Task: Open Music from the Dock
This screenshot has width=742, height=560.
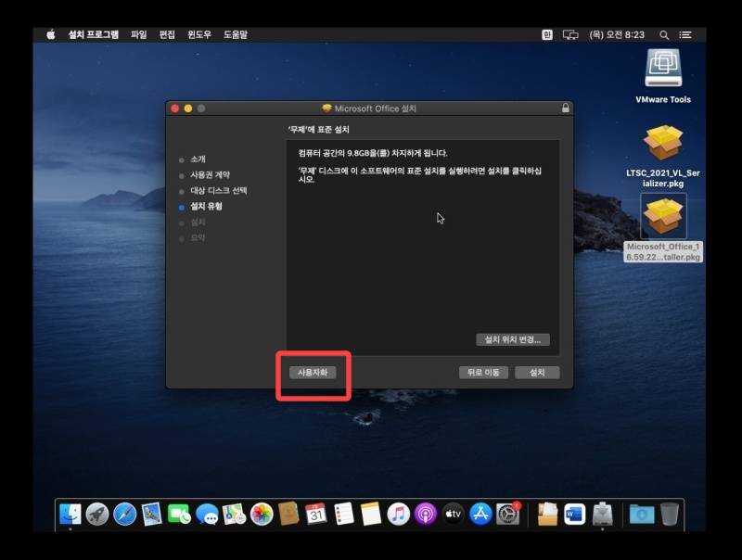Action: (398, 515)
